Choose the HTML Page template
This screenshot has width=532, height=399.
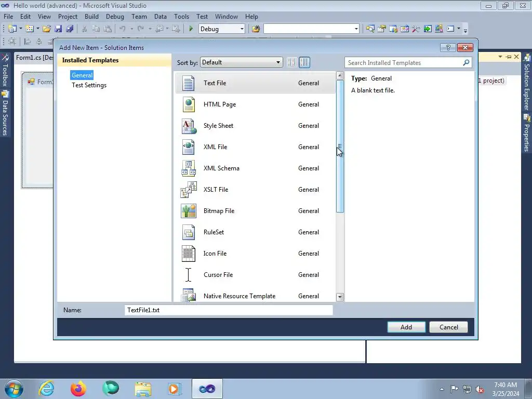(255, 104)
